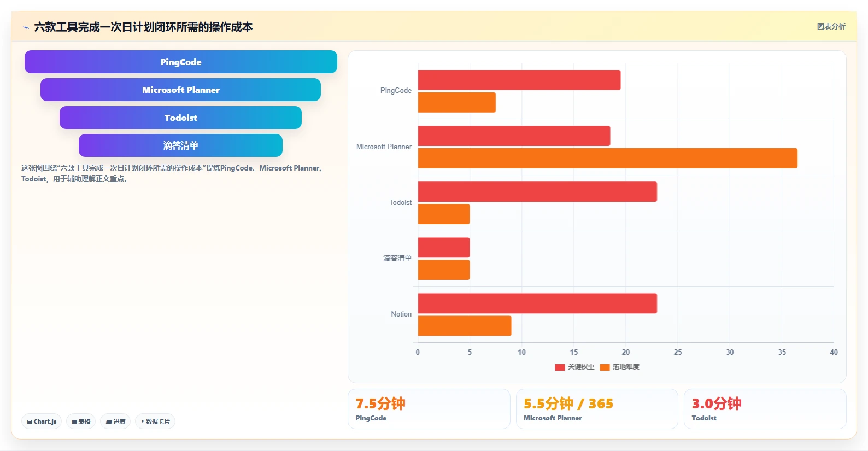This screenshot has width=868, height=451.
Task: Click Todoist's red chart bar
Action: [537, 191]
